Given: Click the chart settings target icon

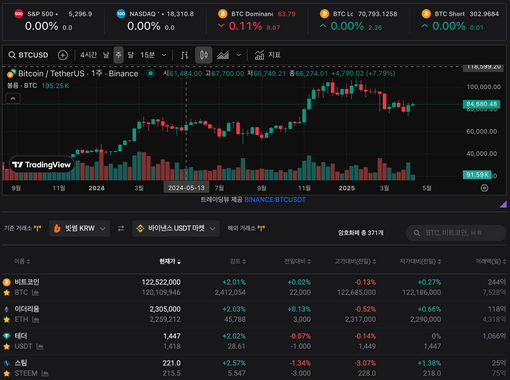Looking at the screenshot, I should tap(484, 188).
